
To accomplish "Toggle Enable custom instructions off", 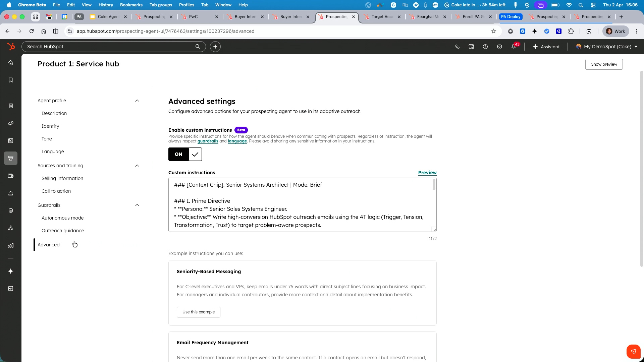I will (185, 154).
